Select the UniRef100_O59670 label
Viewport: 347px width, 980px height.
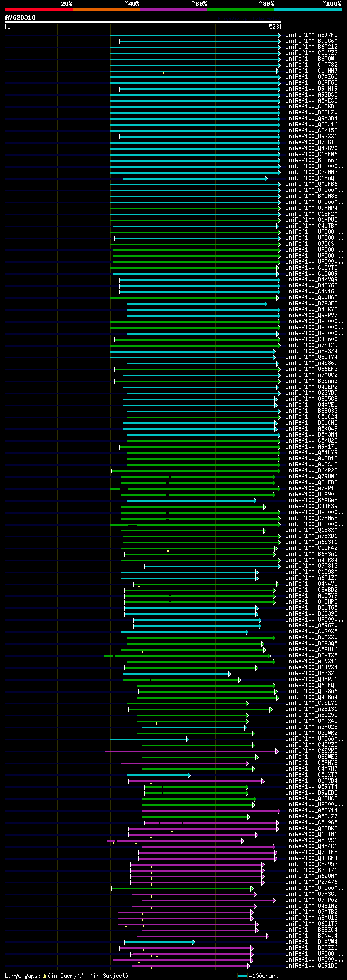311,625
